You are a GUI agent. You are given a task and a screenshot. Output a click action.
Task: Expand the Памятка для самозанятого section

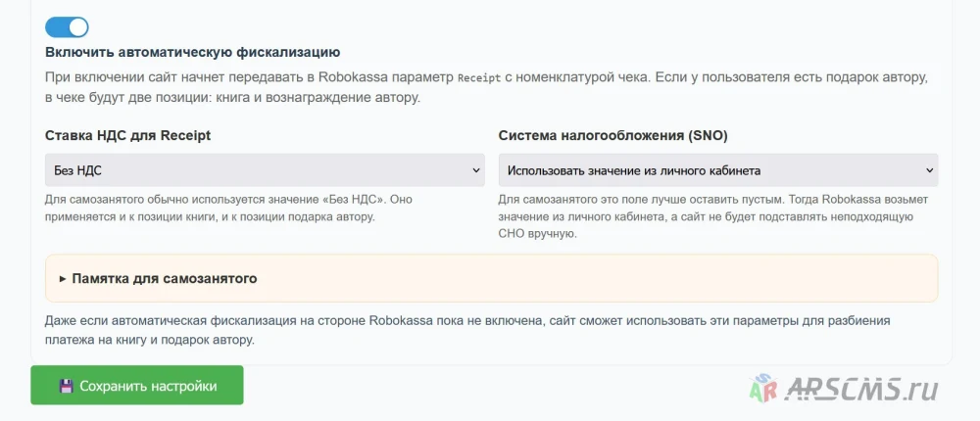(491, 279)
